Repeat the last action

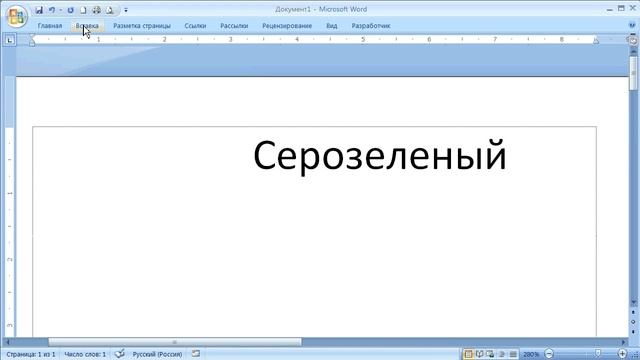(x=71, y=10)
